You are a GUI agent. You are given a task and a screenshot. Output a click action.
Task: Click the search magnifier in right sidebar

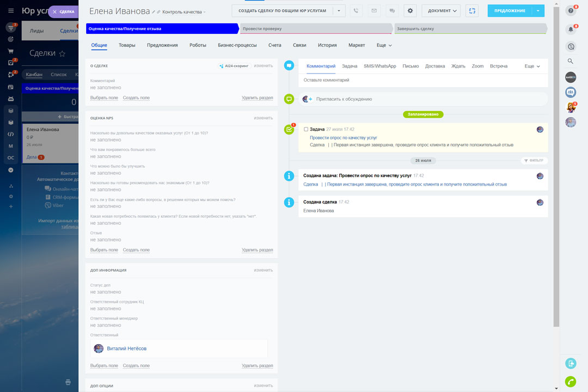point(571,62)
